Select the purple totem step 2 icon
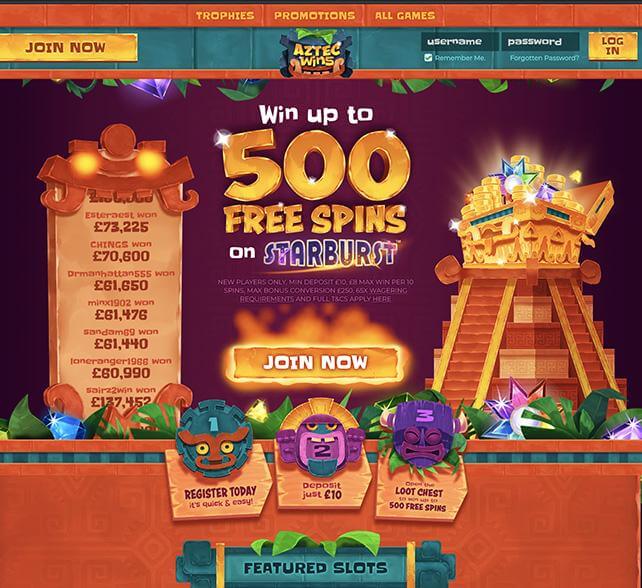The image size is (642, 588). [x=321, y=441]
